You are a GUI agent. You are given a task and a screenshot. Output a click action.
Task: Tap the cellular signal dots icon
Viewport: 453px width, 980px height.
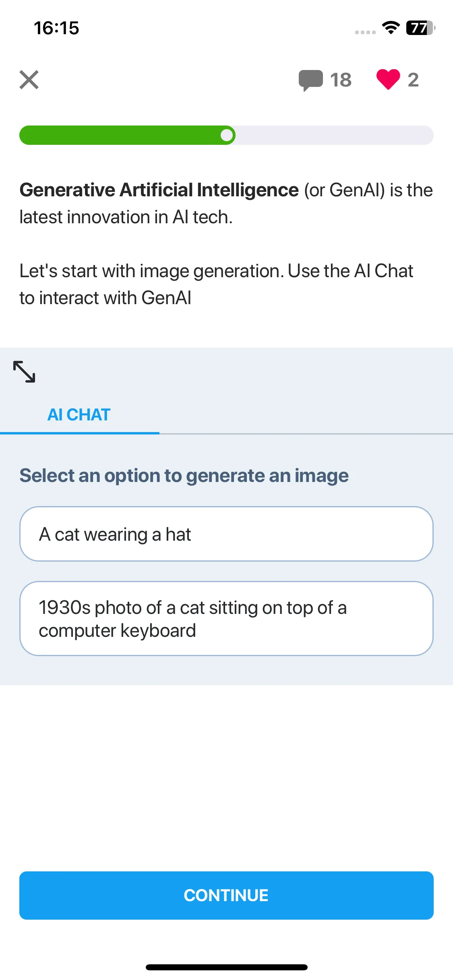365,32
